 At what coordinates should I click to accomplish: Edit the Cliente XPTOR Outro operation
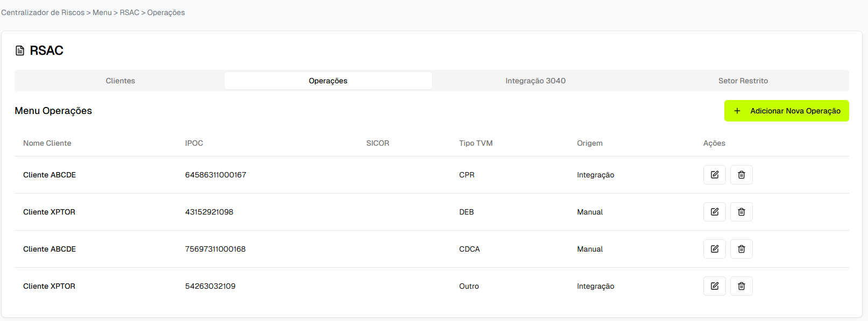tap(714, 286)
